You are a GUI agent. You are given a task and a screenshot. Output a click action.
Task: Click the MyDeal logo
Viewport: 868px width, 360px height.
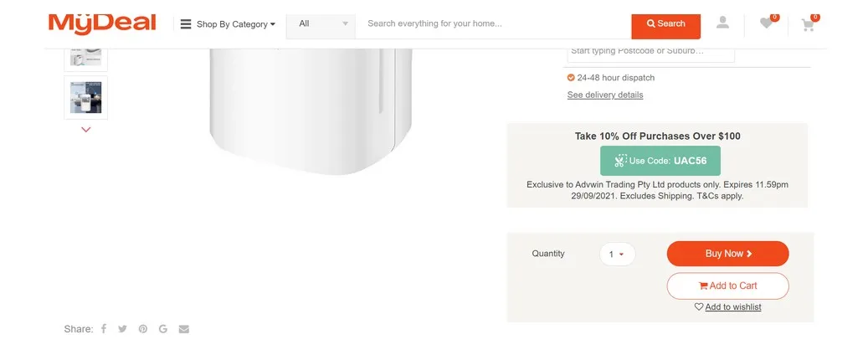102,23
